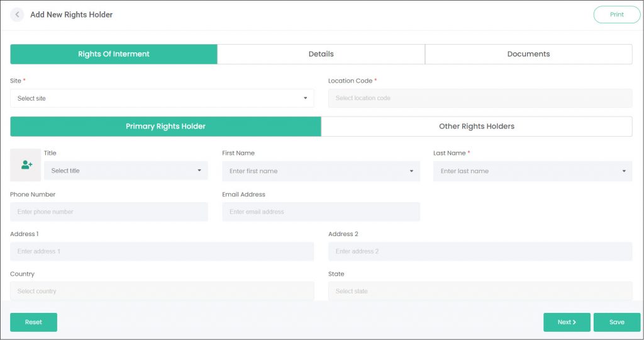Click the add person avatar icon

25,165
